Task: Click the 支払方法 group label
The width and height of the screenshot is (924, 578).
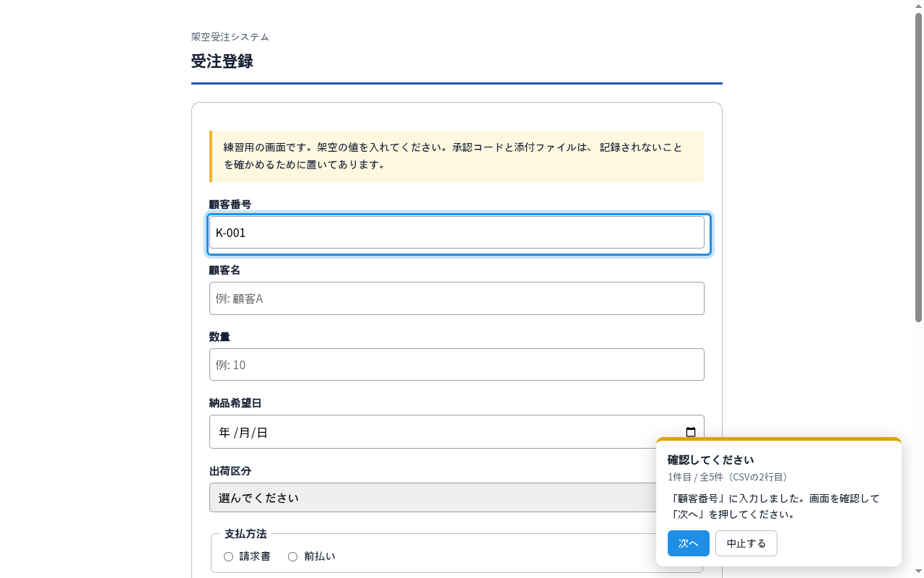Action: click(245, 534)
